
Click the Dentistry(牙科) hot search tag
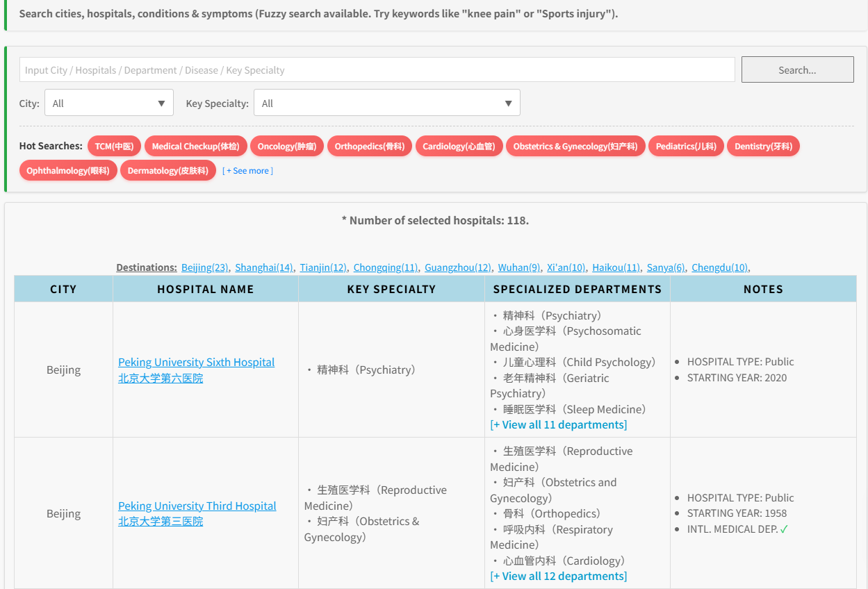[x=763, y=146]
